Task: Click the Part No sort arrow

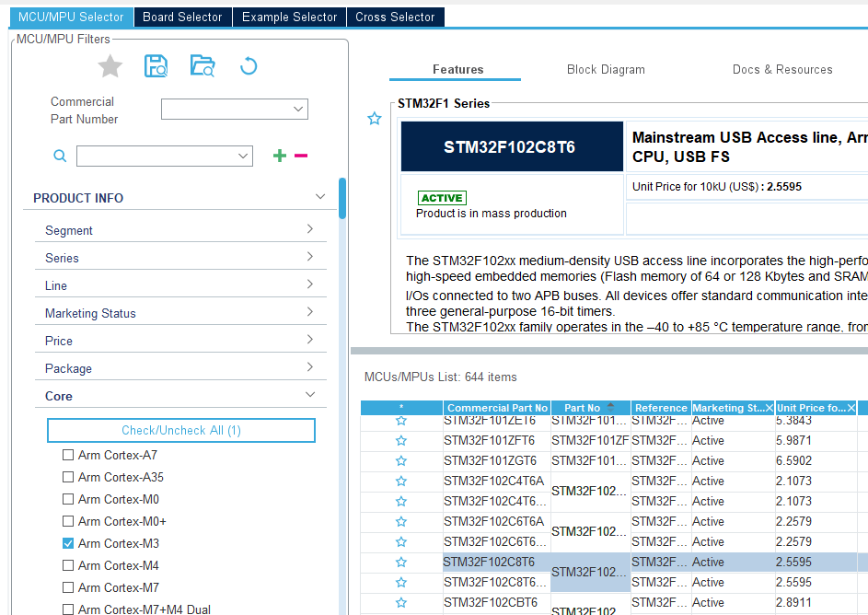Action: (x=610, y=406)
